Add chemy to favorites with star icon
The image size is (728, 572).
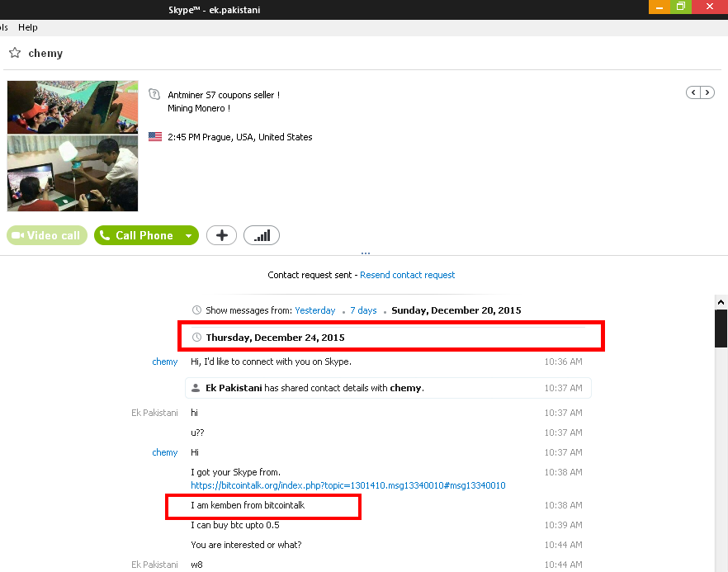[15, 53]
